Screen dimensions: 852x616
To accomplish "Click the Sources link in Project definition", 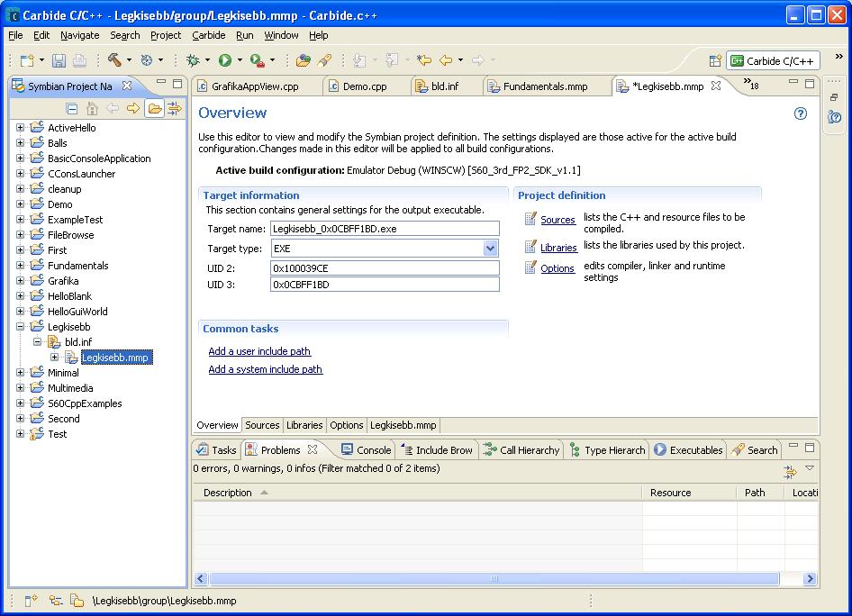I will coord(557,220).
